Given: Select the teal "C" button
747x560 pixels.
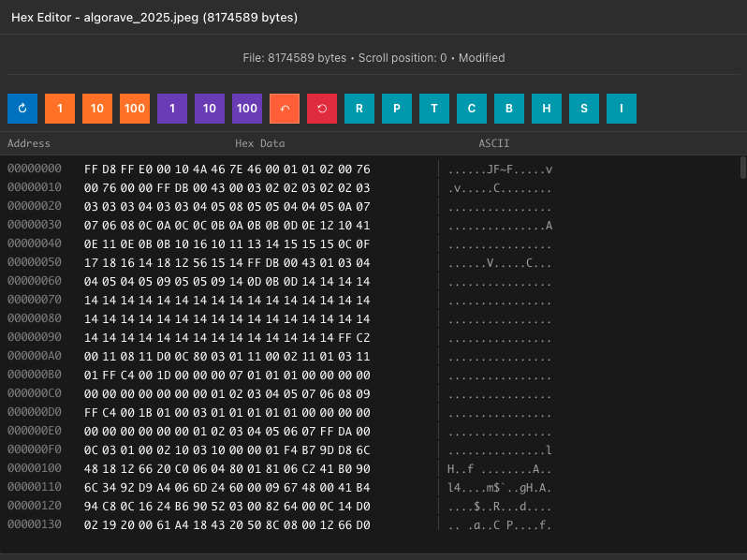Looking at the screenshot, I should click(x=472, y=109).
